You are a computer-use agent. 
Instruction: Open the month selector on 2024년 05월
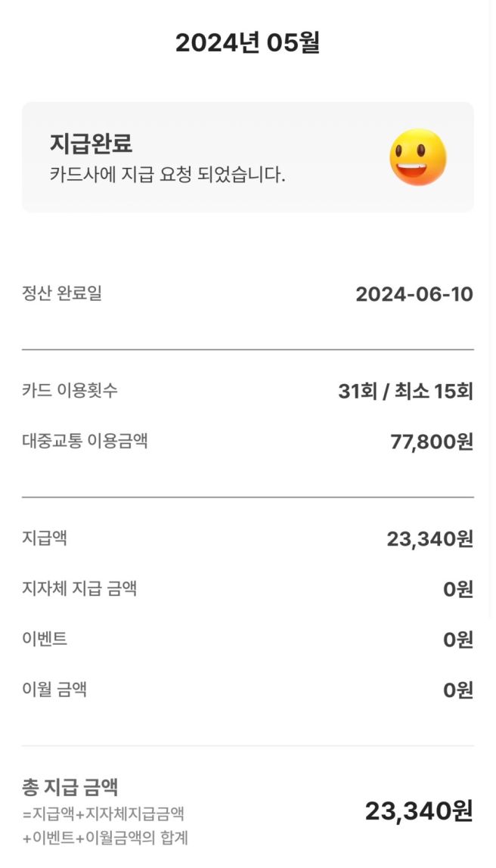pyautogui.click(x=248, y=43)
